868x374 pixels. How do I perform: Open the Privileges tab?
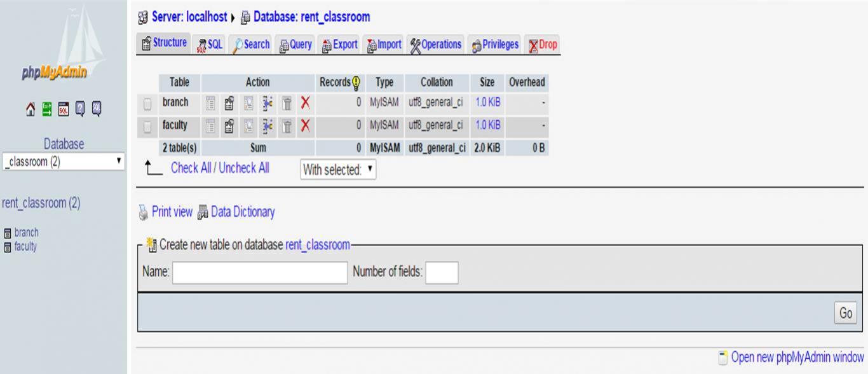(x=495, y=45)
